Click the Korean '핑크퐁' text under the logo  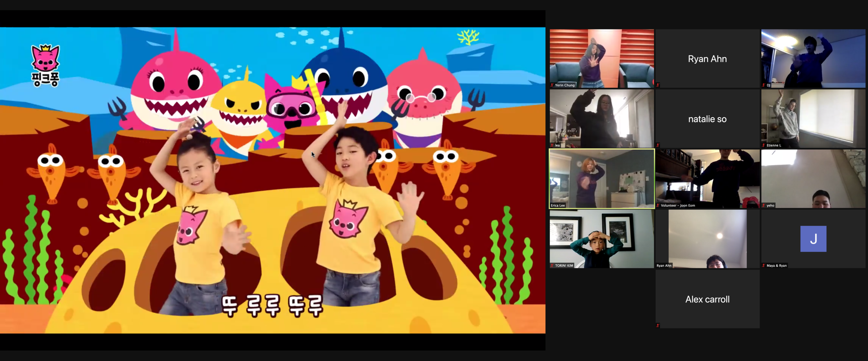point(45,79)
